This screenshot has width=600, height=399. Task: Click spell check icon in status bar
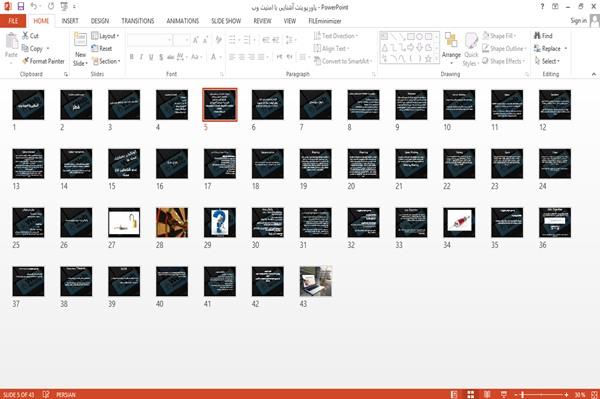point(46,394)
